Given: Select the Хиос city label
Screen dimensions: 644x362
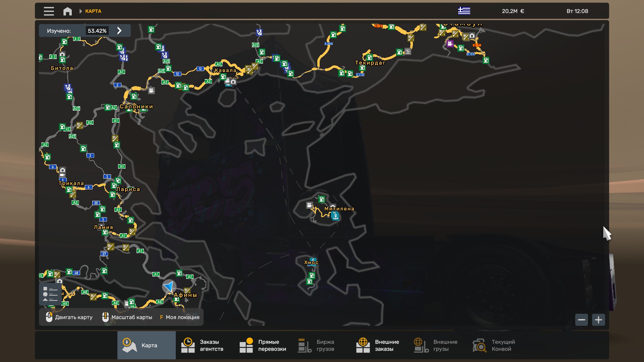Looking at the screenshot, I should coord(311,262).
